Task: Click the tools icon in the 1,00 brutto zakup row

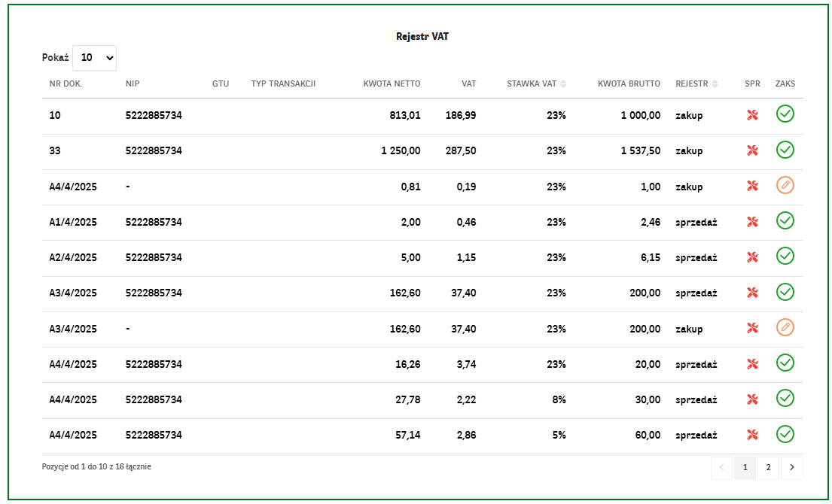Action: point(752,186)
